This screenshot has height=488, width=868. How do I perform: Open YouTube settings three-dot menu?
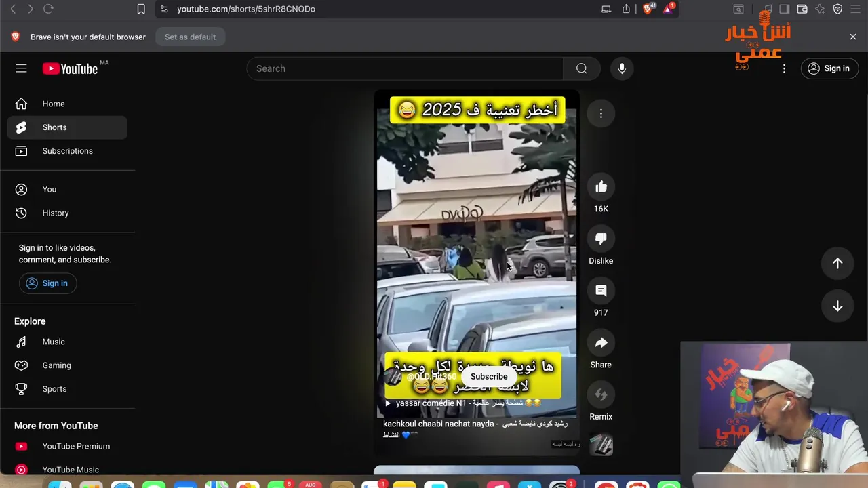(x=784, y=68)
